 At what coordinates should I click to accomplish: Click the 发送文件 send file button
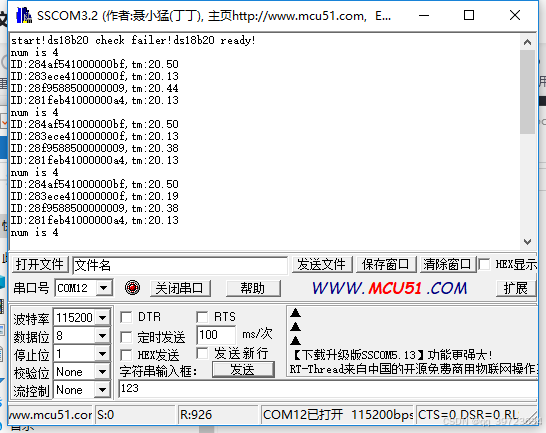(x=321, y=264)
